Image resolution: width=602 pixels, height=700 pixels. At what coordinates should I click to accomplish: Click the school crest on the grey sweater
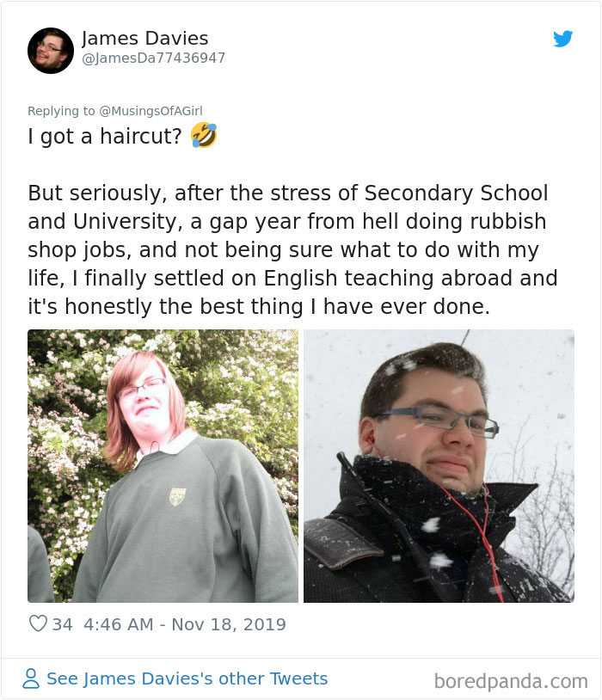177,496
